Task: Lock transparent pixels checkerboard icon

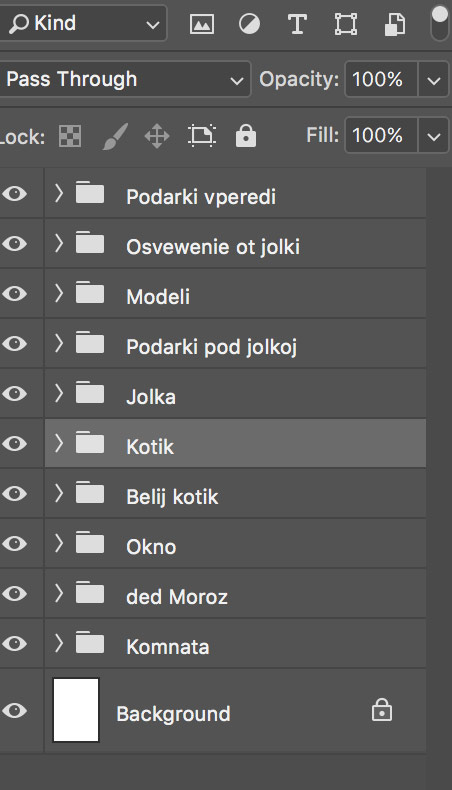Action: pyautogui.click(x=70, y=136)
